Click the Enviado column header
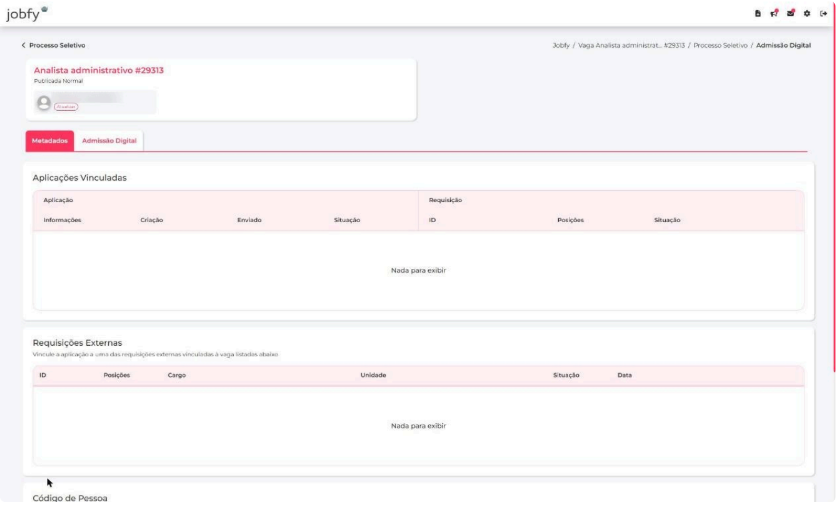The image size is (837, 510). coord(249,220)
